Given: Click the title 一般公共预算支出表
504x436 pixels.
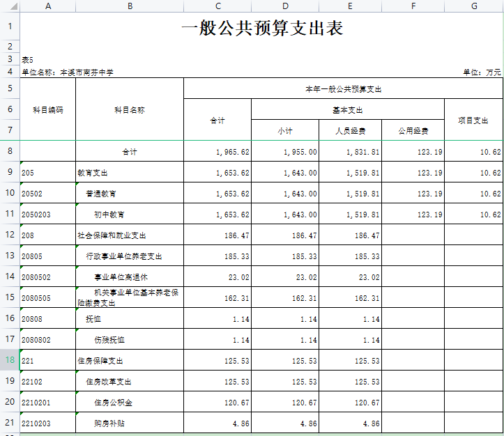Looking at the screenshot, I should pyautogui.click(x=262, y=28).
